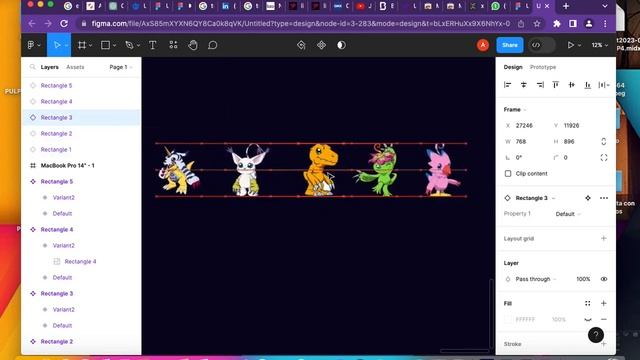This screenshot has width=640, height=360.
Task: Select the Agumon orange dinosaur image
Action: pos(321,169)
